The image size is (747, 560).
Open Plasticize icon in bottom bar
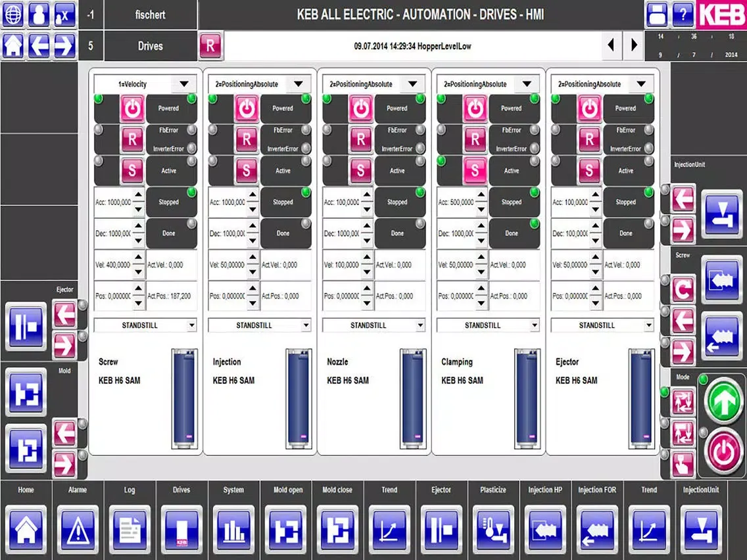point(493,529)
